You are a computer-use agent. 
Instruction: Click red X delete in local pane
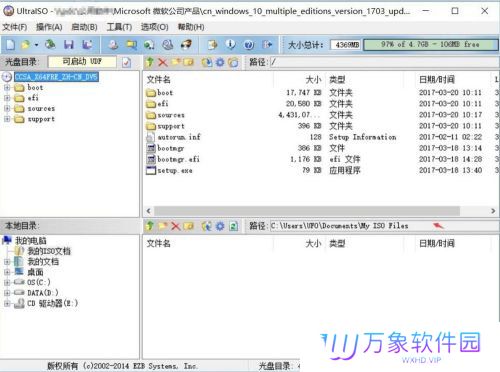click(176, 226)
